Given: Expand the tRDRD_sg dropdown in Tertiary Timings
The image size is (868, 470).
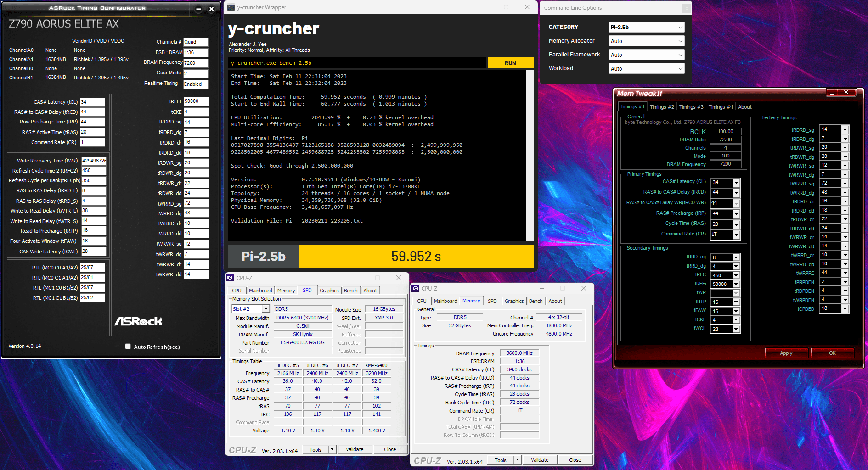Looking at the screenshot, I should [845, 129].
